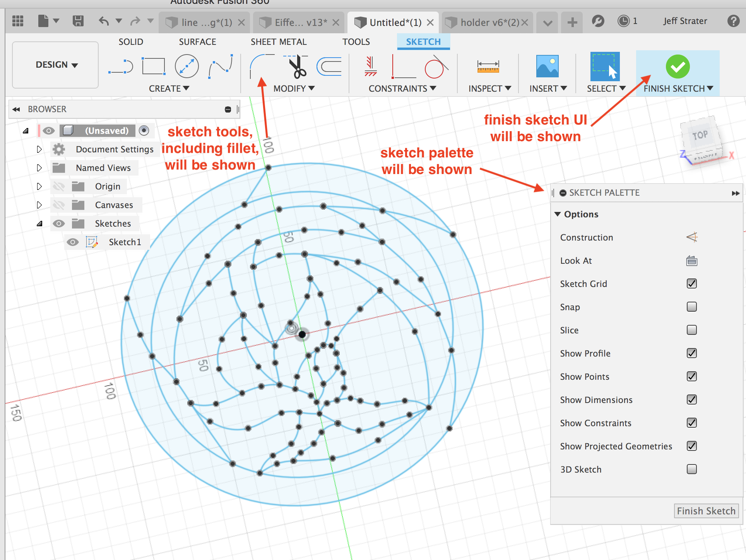The image size is (746, 560).
Task: Save the document with floppy icon
Action: click(78, 21)
